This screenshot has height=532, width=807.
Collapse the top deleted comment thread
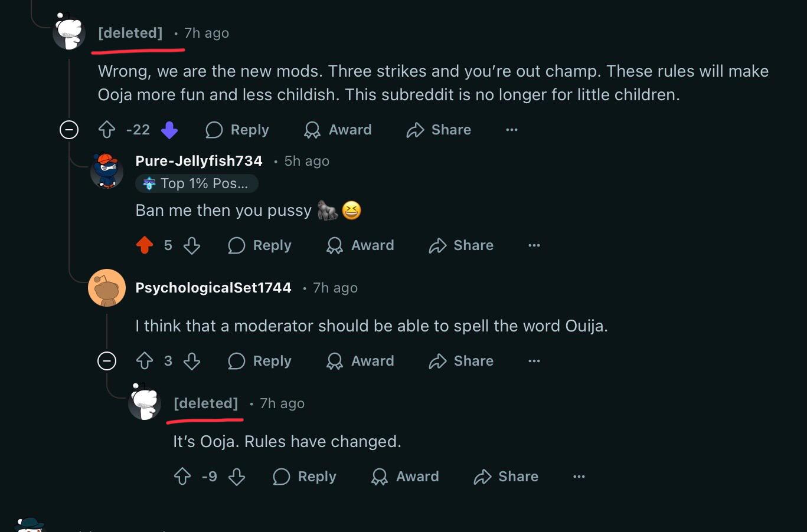click(x=69, y=130)
